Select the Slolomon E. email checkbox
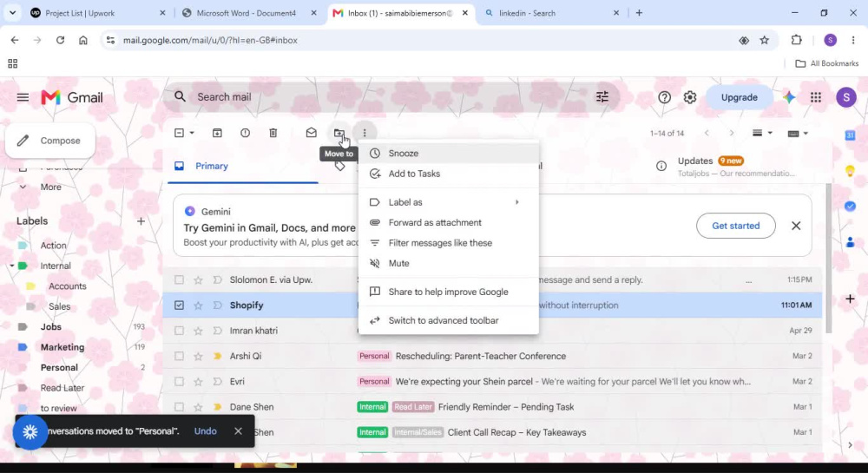This screenshot has width=868, height=473. pos(179,280)
